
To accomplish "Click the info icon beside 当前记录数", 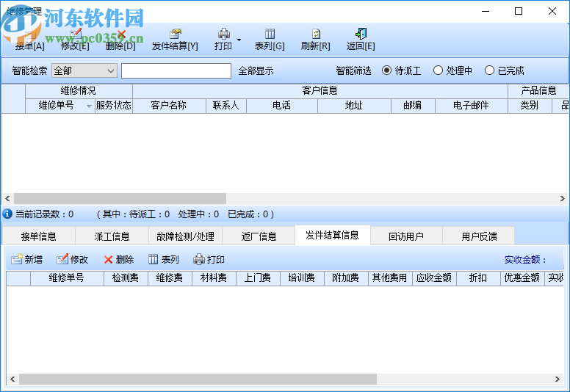I will 7,214.
